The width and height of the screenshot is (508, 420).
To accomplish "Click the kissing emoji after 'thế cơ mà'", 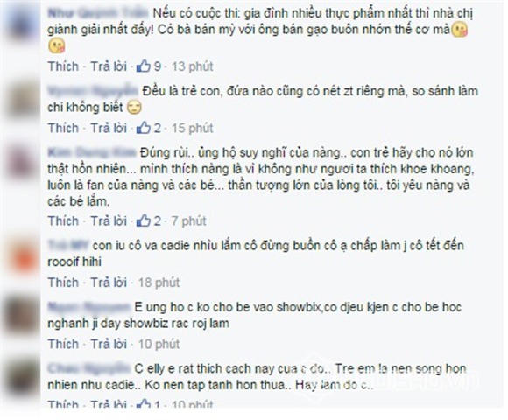I will (x=460, y=30).
